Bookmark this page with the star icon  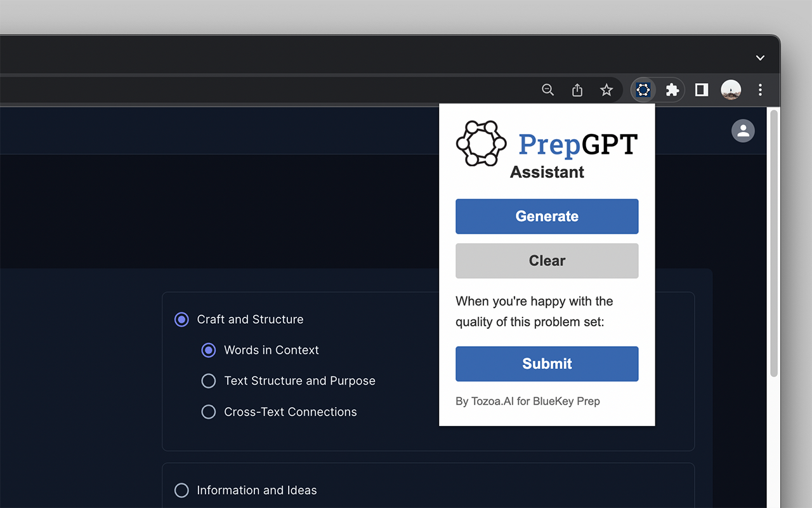point(606,90)
